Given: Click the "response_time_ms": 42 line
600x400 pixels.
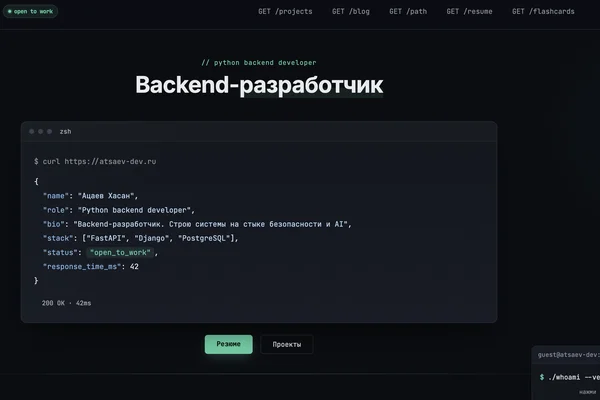Looking at the screenshot, I should 91,267.
